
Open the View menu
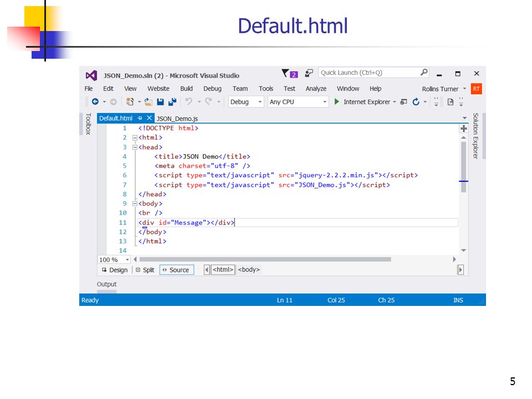130,89
